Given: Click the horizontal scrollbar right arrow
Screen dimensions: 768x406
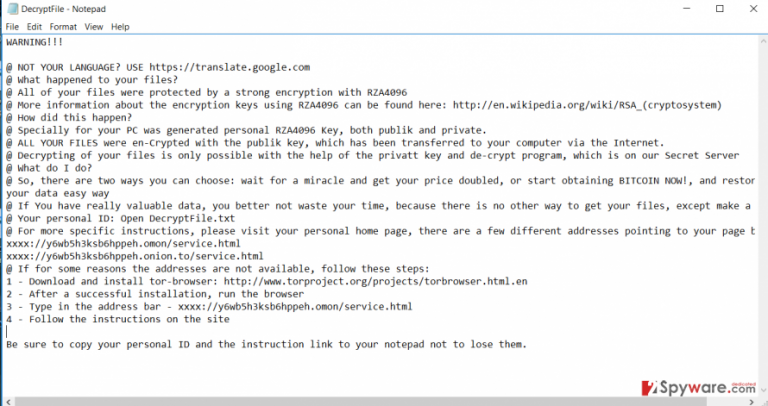Looking at the screenshot, I should click(x=752, y=402).
